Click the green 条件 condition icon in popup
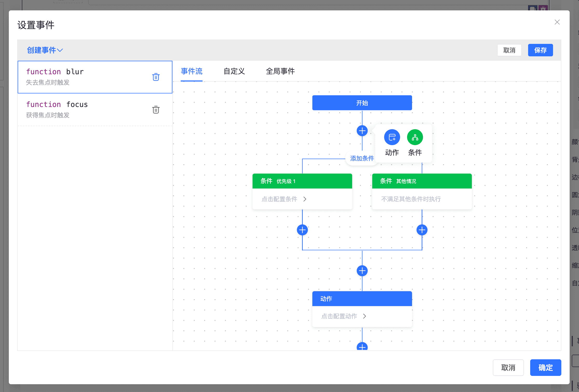579x392 pixels. tap(415, 137)
